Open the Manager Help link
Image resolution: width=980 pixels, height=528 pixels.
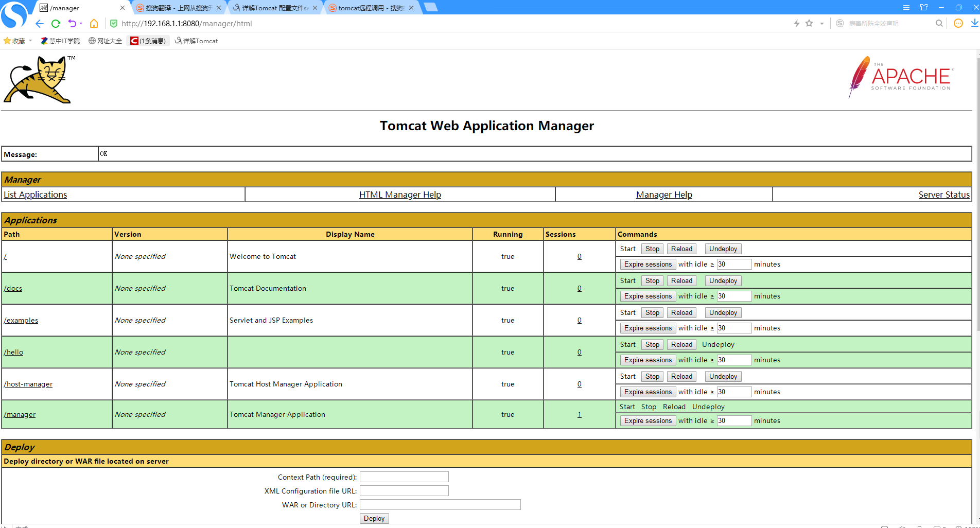click(664, 195)
